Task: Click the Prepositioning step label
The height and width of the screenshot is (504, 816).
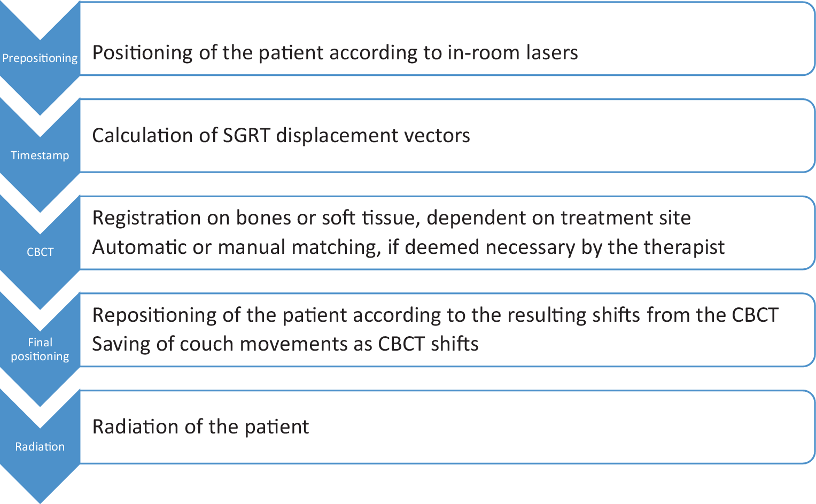Action: pyautogui.click(x=40, y=58)
